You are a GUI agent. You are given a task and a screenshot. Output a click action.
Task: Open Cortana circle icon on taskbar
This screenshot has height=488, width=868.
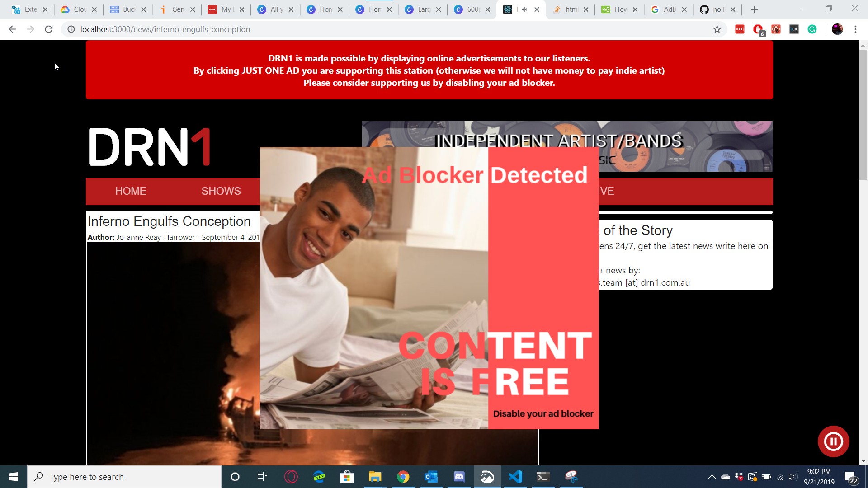coord(235,477)
